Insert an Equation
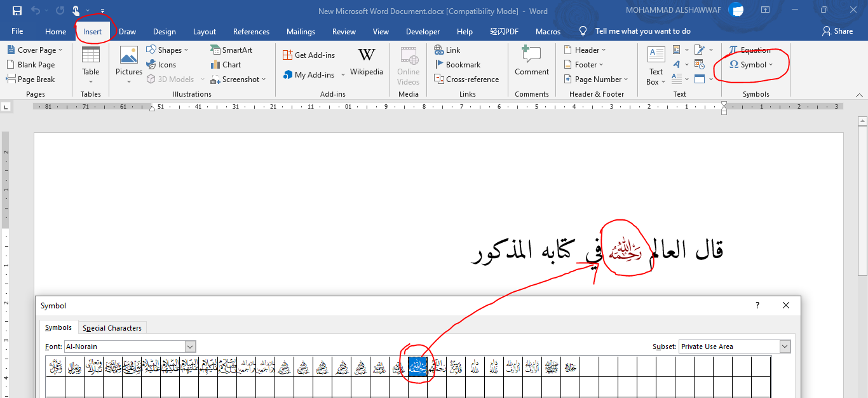The height and width of the screenshot is (398, 868). click(750, 50)
